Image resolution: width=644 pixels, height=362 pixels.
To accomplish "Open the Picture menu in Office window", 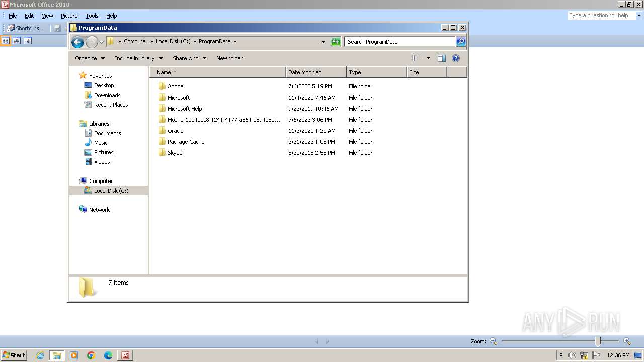I will point(69,16).
